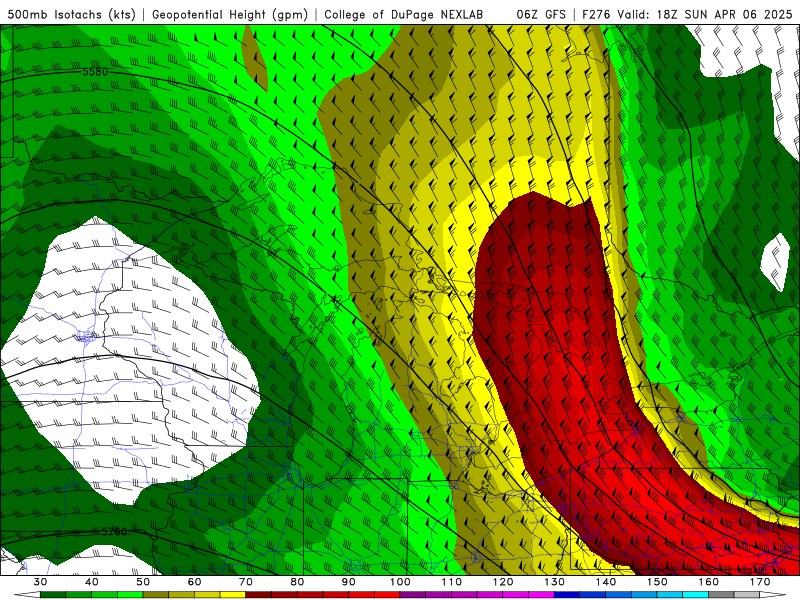The width and height of the screenshot is (800, 600).
Task: Click the darkest green swatch under the 30 label
Action: [53, 595]
